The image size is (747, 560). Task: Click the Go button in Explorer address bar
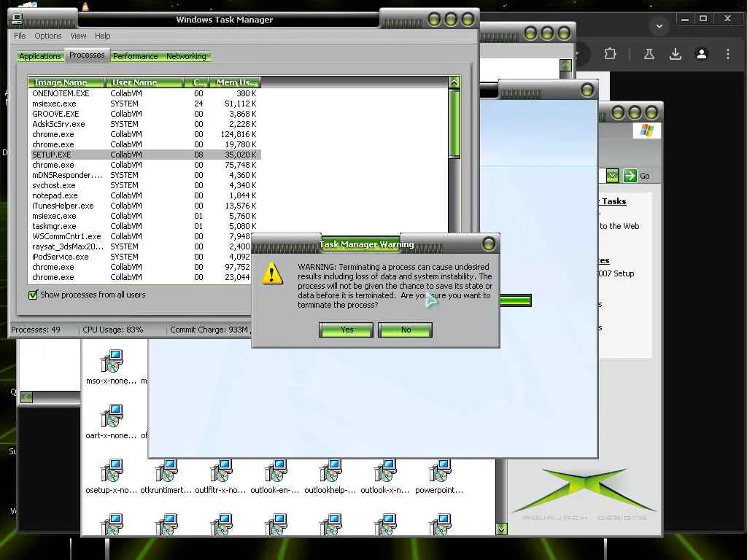[637, 176]
